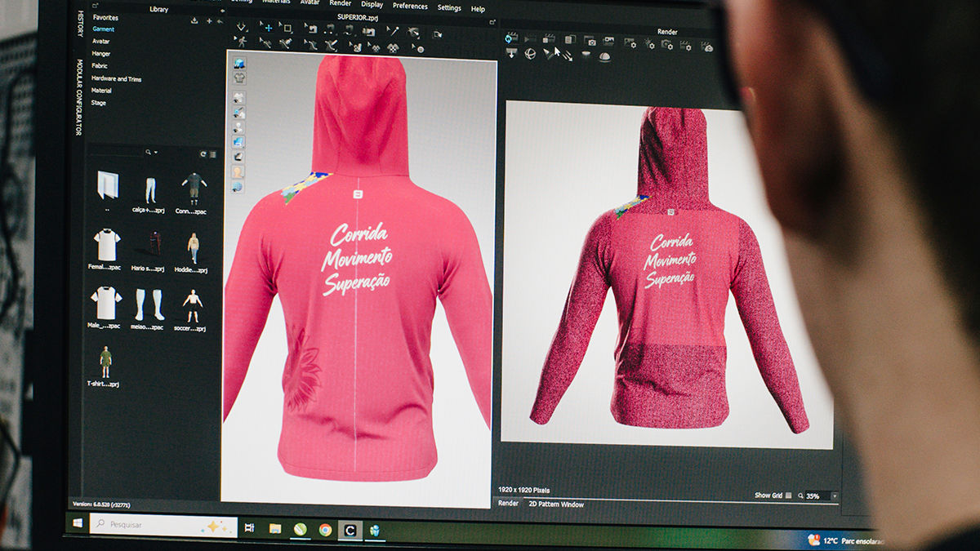
Task: Toggle the blue garment display icon atop viewport
Action: [x=238, y=63]
